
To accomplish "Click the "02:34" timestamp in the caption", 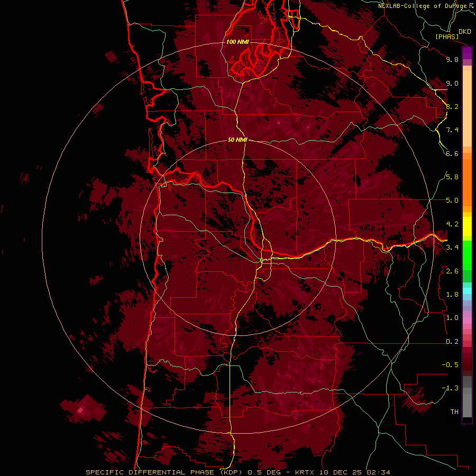I will [378, 472].
